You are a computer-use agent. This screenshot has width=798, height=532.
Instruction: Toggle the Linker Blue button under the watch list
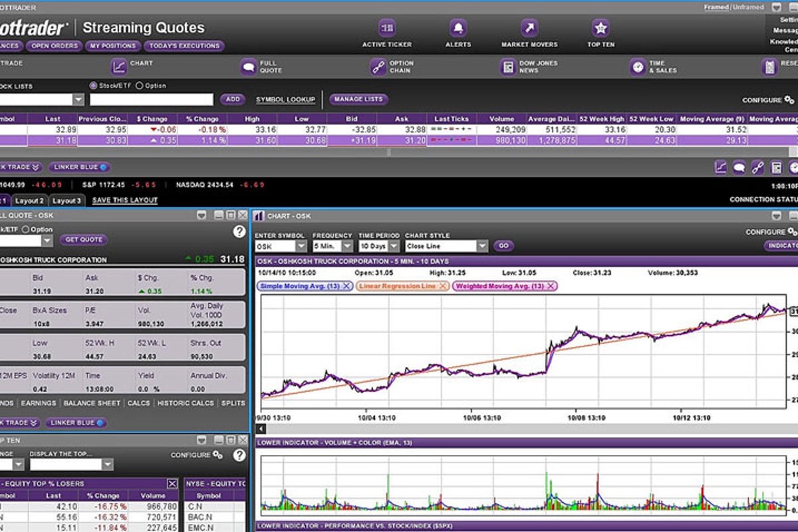[80, 168]
